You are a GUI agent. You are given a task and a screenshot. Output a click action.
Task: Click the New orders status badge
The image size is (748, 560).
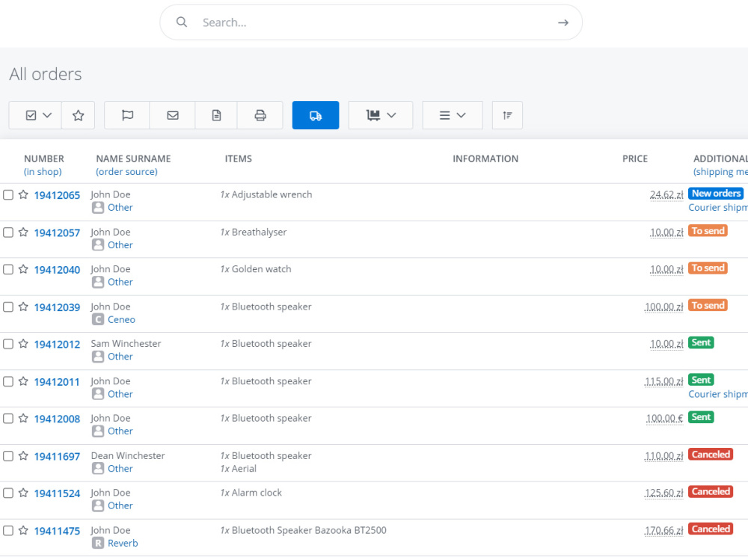716,193
